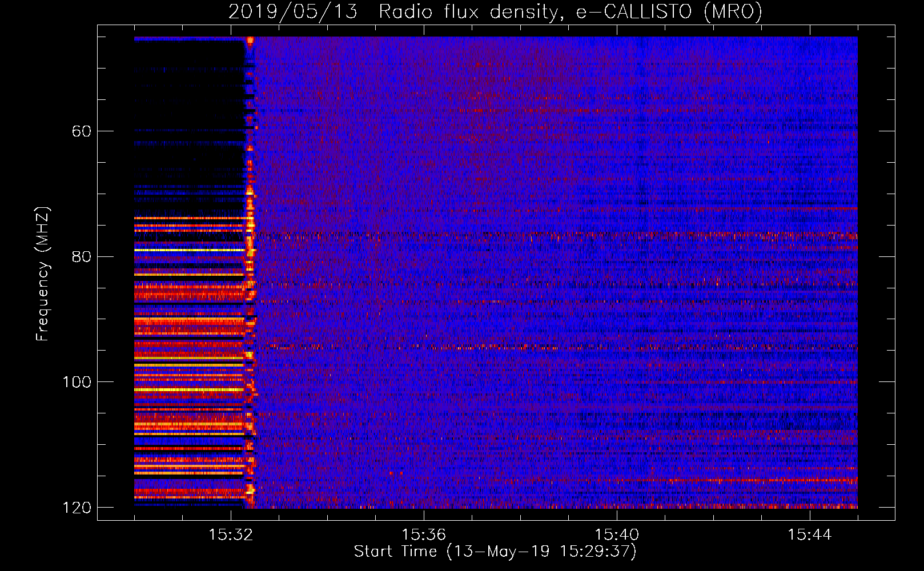Click the plot title 'Radio flux density, e-CALLISTO (MRO)'
The height and width of the screenshot is (571, 924).
coord(571,11)
